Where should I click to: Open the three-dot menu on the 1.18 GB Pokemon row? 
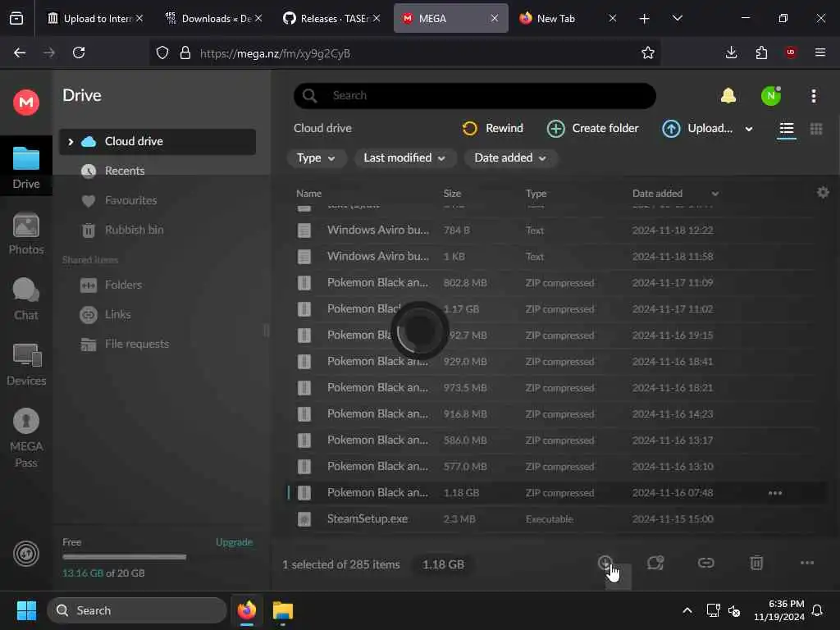(775, 493)
